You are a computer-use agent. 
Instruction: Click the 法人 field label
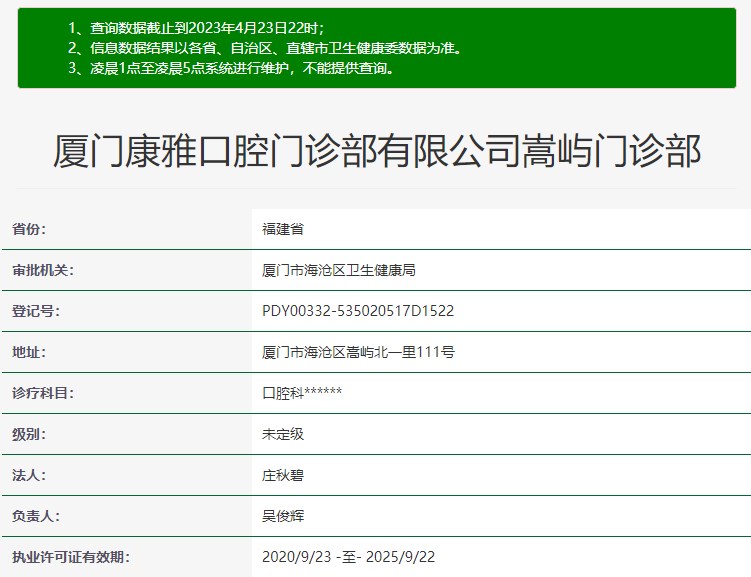point(29,475)
